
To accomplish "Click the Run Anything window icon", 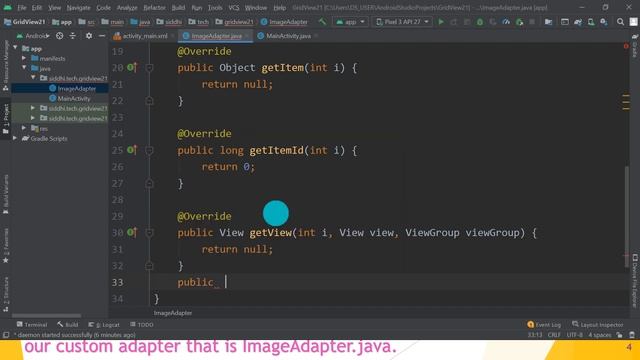I will (x=565, y=22).
